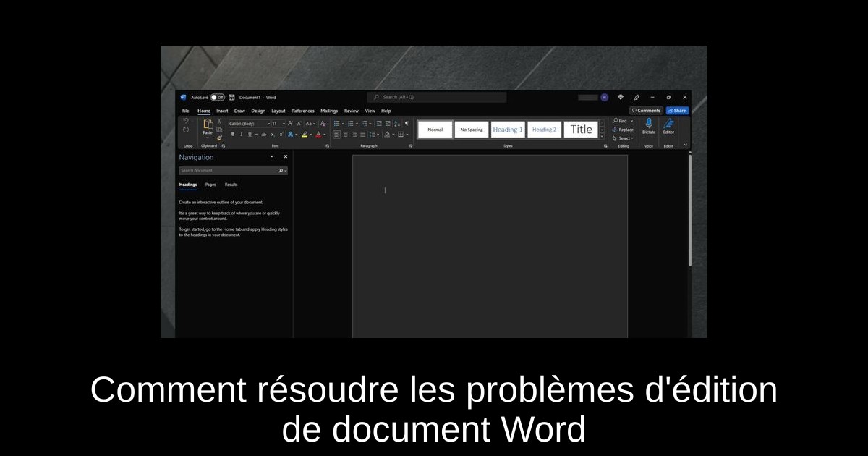Click the Editor icon
This screenshot has height=456, width=868.
(x=668, y=123)
